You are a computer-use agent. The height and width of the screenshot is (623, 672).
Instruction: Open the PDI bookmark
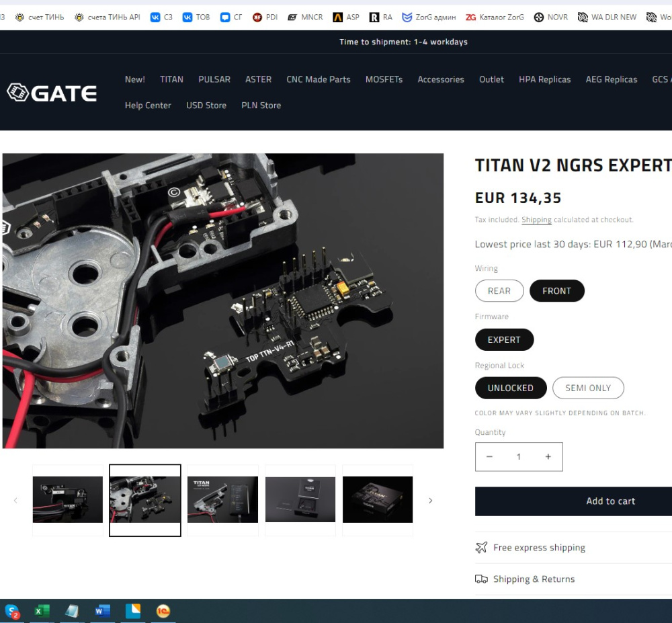pyautogui.click(x=265, y=17)
